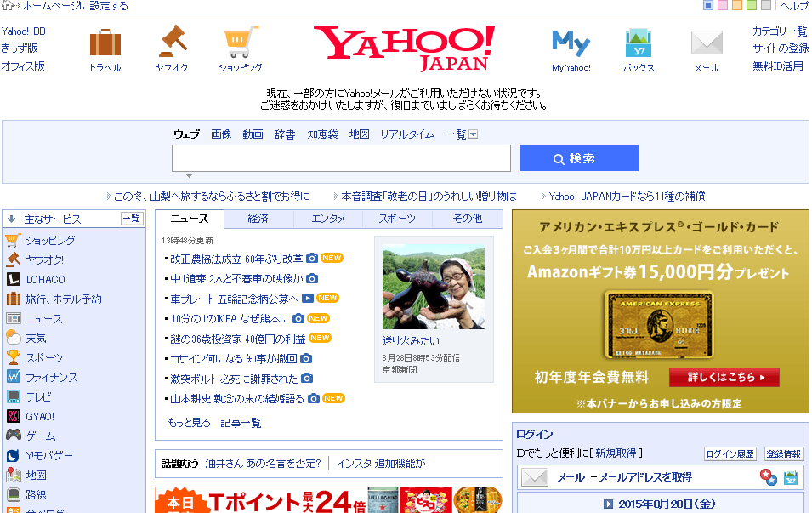This screenshot has height=513, width=812.
Task: Select the 画像 search category
Action: click(x=221, y=134)
